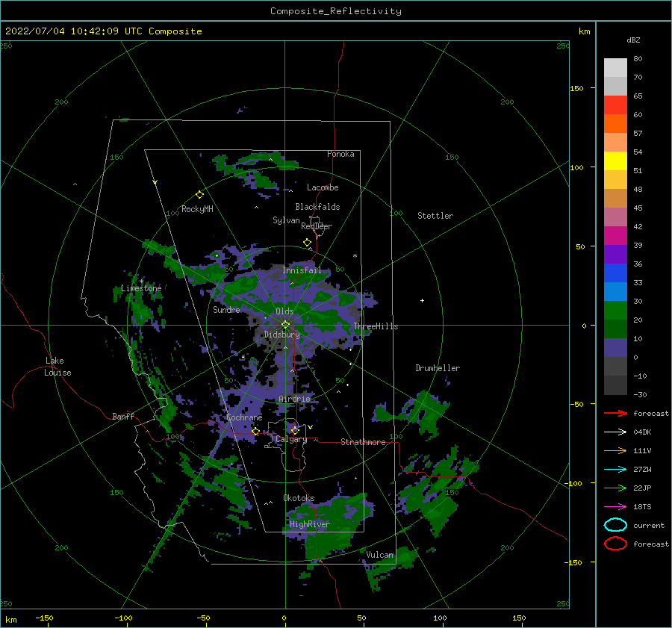Click the yellow diamond marker near RedDeer

point(308,243)
